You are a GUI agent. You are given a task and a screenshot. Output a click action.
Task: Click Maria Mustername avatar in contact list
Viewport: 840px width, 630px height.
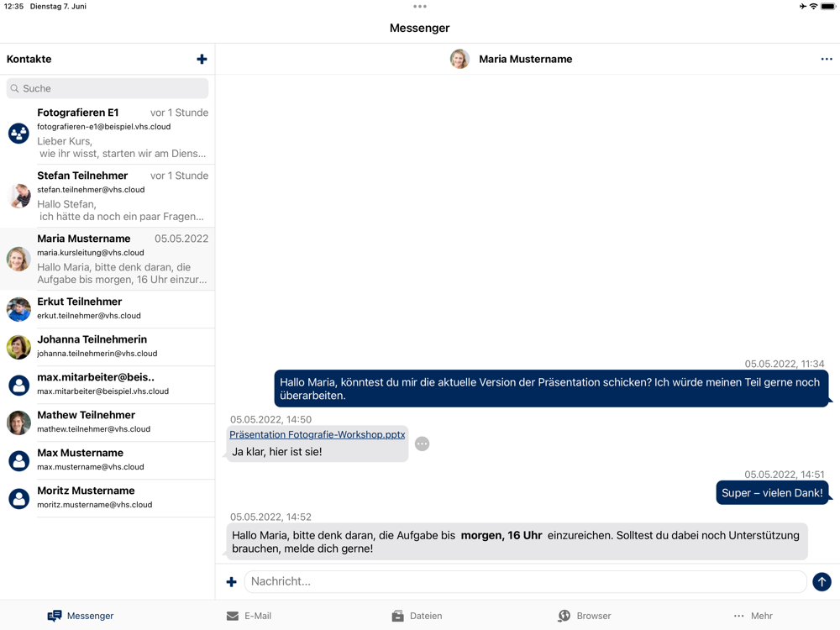(18, 259)
